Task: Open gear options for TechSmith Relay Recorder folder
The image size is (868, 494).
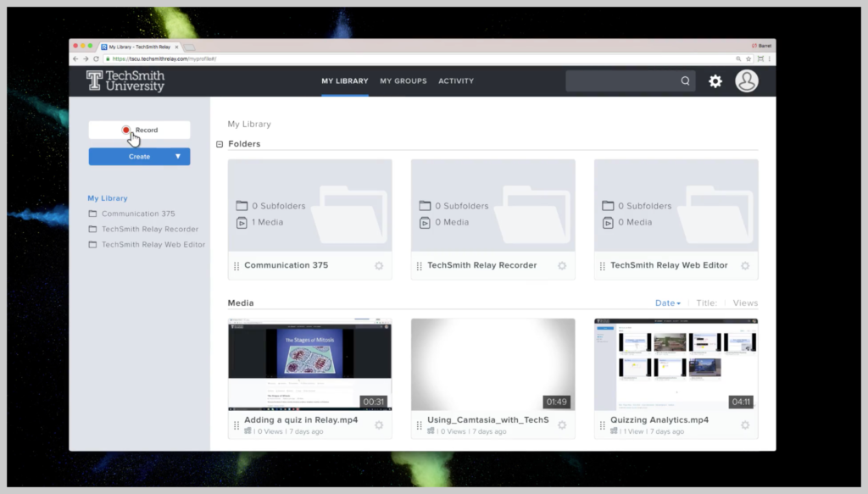Action: (562, 265)
